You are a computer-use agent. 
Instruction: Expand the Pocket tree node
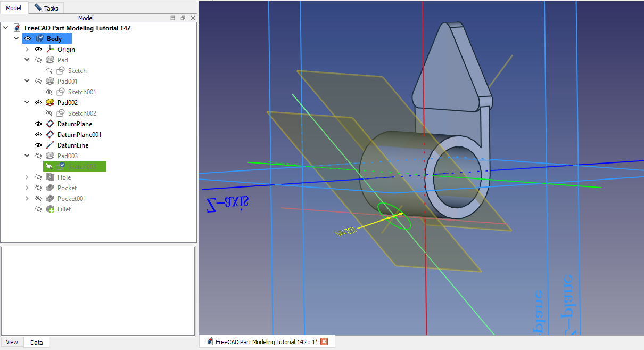[x=27, y=188]
